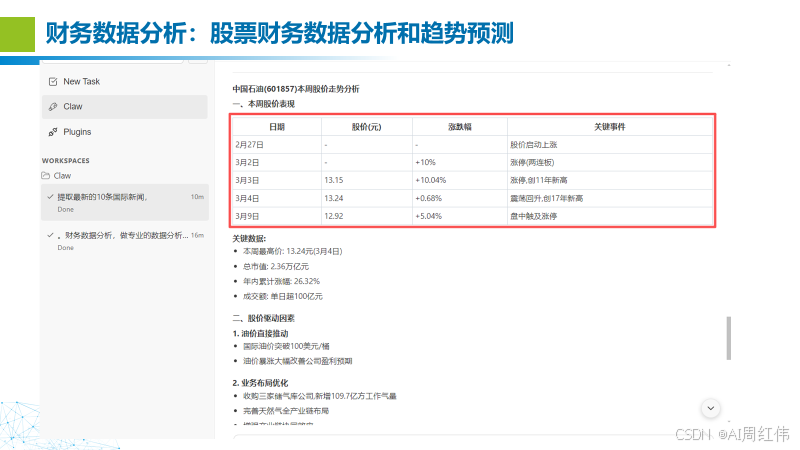Screen dimensions: 800x450
Task: Click the 关键数据: label
Action: pyautogui.click(x=249, y=238)
